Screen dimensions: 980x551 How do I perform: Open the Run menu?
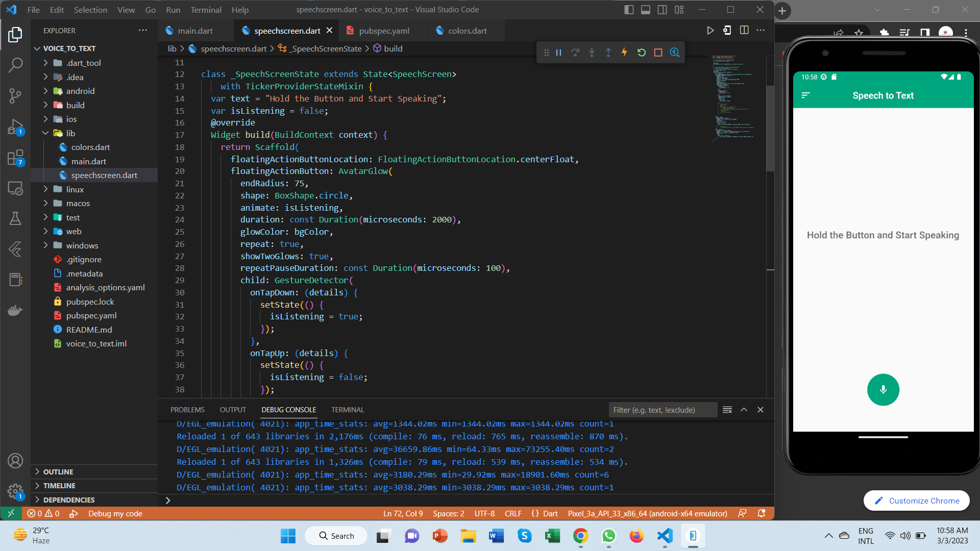173,9
